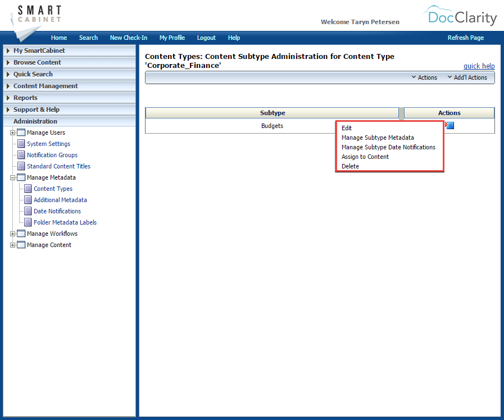504x420 pixels.
Task: Click the DocClarity logo
Action: tap(461, 17)
